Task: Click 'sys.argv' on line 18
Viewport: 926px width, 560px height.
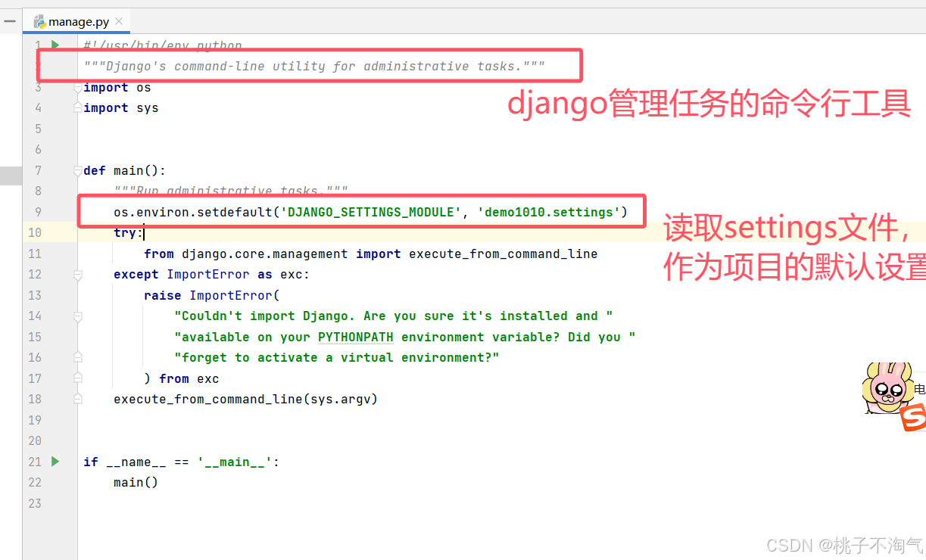Action: tap(341, 399)
